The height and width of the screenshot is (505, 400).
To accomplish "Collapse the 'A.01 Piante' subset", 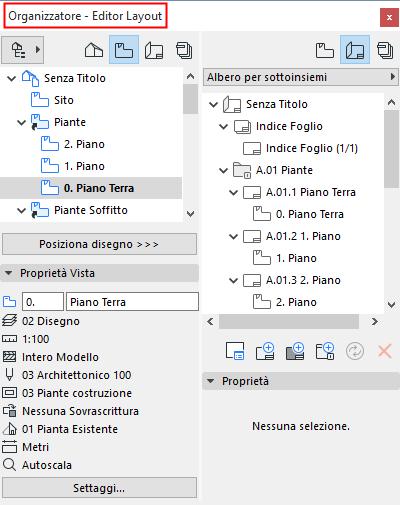I will pos(223,171).
